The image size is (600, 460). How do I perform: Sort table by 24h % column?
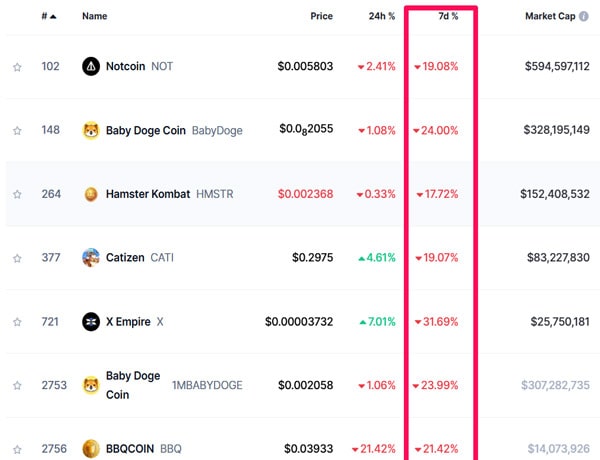[382, 16]
